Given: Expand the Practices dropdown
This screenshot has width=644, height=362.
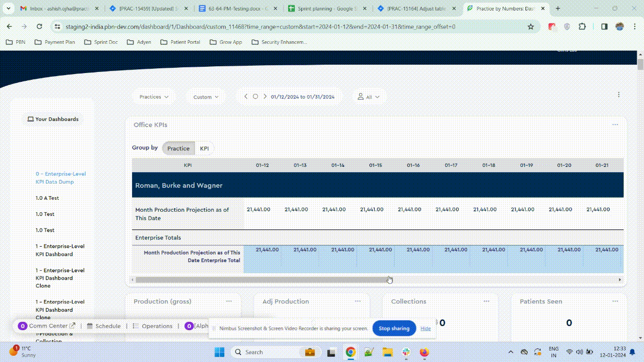Looking at the screenshot, I should click(154, 96).
